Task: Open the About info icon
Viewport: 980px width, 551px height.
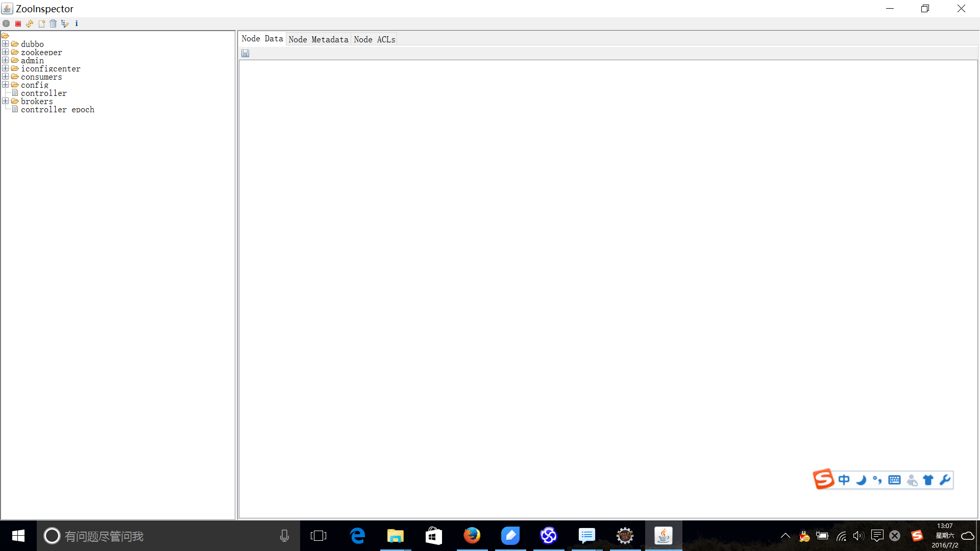Action: point(77,23)
